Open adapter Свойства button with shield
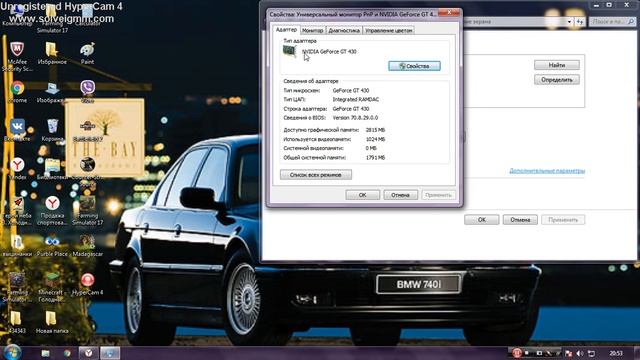The width and height of the screenshot is (640, 360). tap(414, 66)
